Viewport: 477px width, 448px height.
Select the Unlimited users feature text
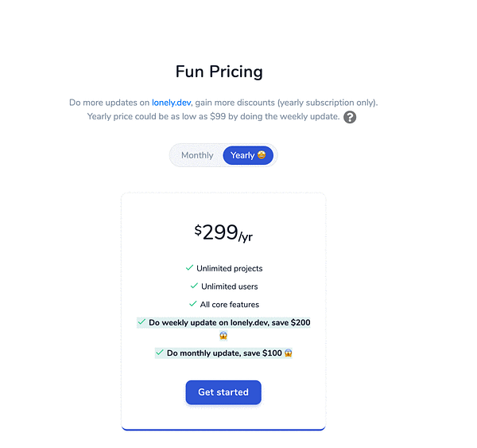pyautogui.click(x=229, y=286)
